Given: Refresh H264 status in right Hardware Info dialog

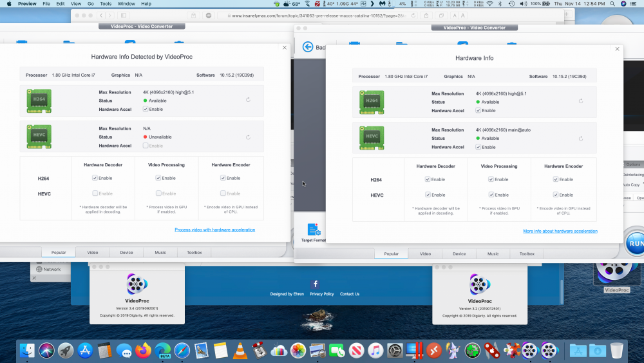Looking at the screenshot, I should (x=581, y=101).
